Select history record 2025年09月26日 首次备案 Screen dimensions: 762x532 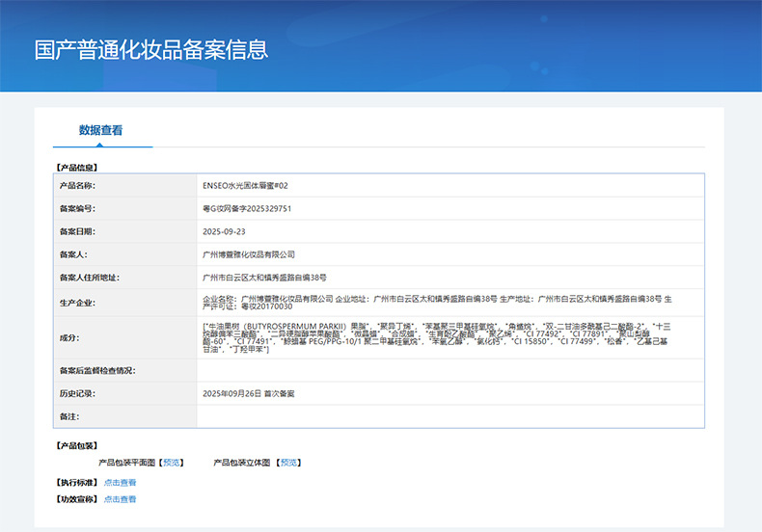(x=248, y=393)
